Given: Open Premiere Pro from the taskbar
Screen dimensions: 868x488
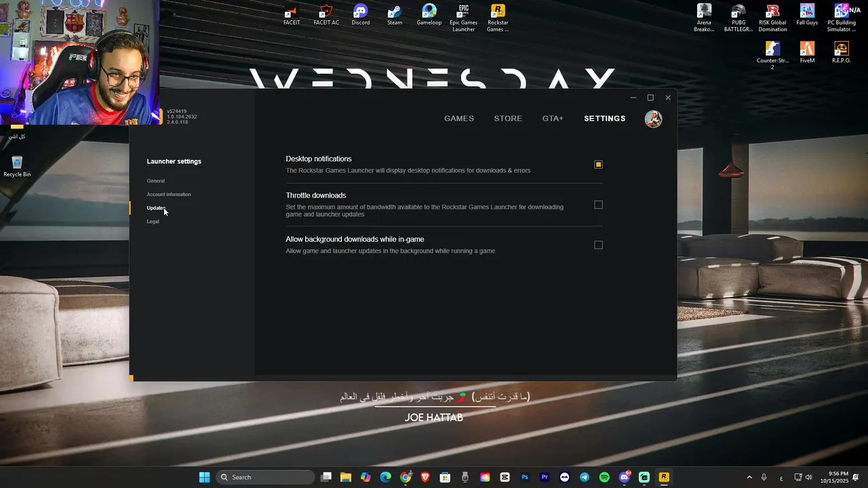Looking at the screenshot, I should [545, 477].
